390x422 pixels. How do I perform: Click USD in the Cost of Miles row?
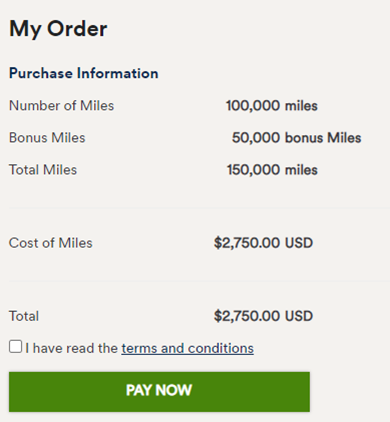pyautogui.click(x=299, y=243)
